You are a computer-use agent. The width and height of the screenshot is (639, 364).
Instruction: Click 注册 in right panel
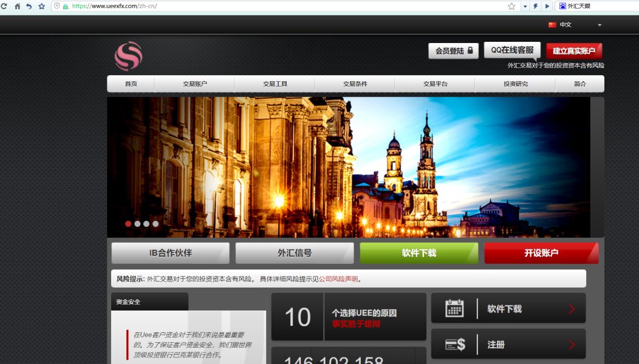[x=496, y=345]
